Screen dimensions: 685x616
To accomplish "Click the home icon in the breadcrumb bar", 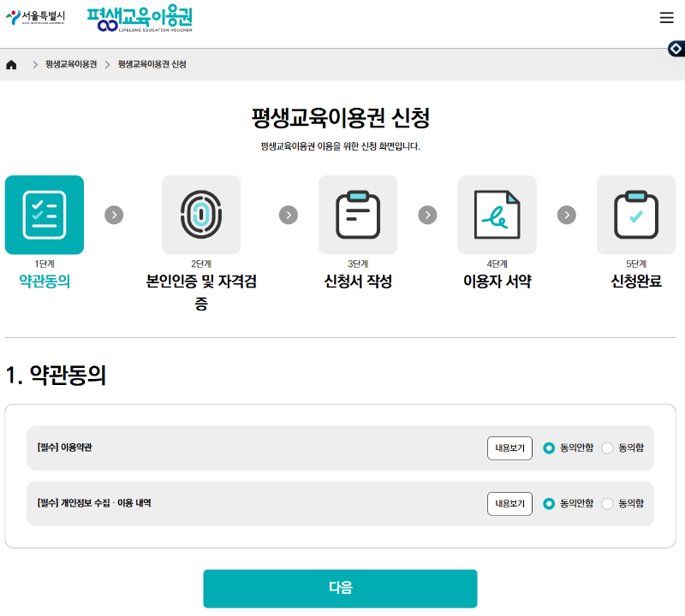I will coord(9,63).
